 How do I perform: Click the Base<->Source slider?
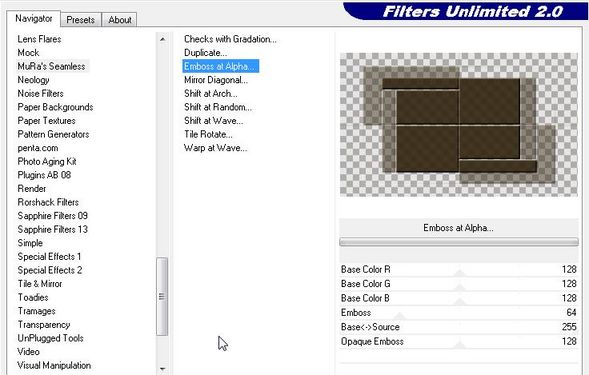tap(458, 327)
